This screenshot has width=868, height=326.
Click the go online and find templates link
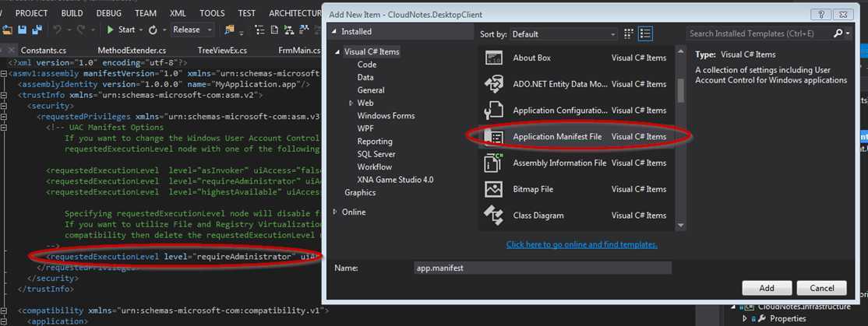(582, 244)
